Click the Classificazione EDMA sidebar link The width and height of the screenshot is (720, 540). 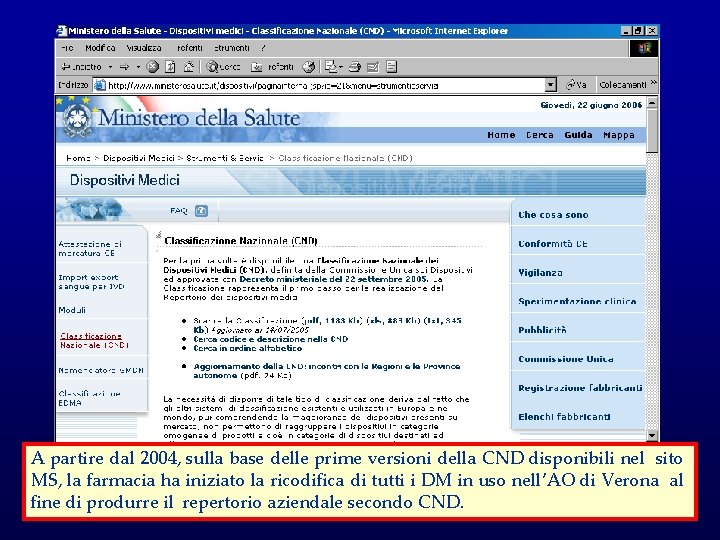pos(89,398)
